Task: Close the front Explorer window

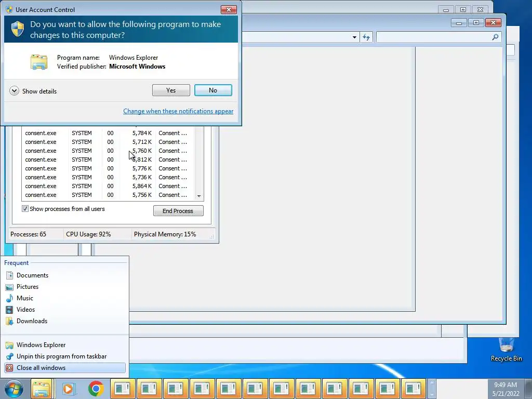Action: [x=494, y=23]
